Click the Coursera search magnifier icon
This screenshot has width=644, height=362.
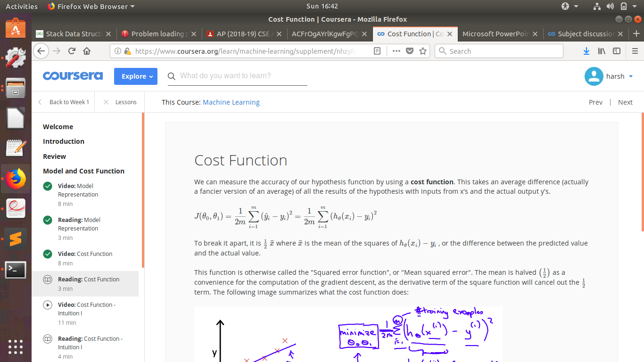[172, 76]
